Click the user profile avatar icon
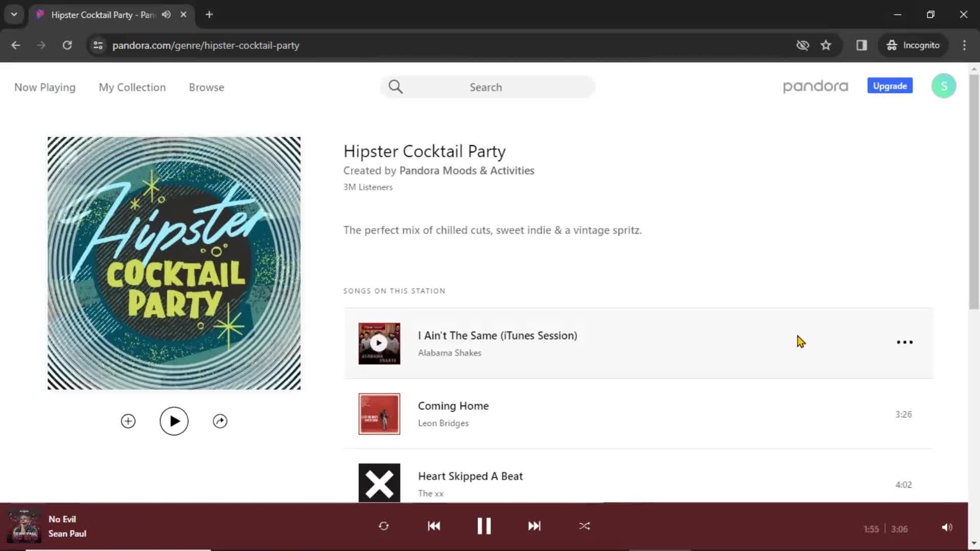980x551 pixels. coord(944,85)
